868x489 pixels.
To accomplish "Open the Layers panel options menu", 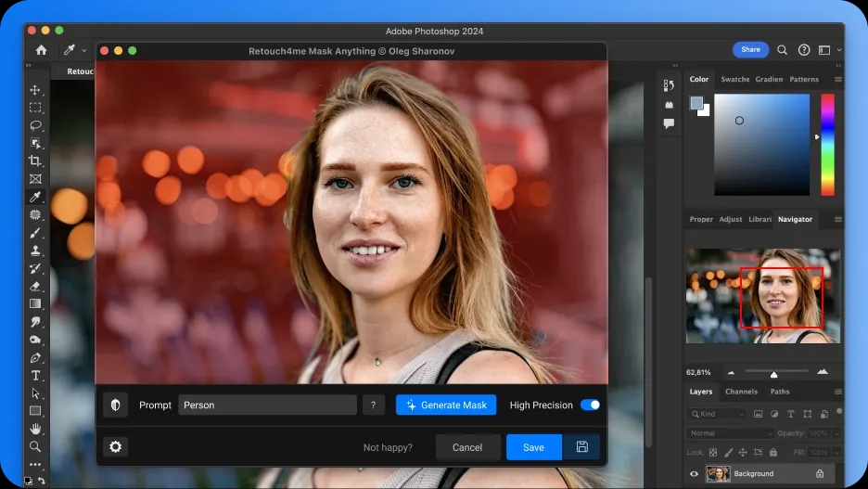I will pos(838,392).
